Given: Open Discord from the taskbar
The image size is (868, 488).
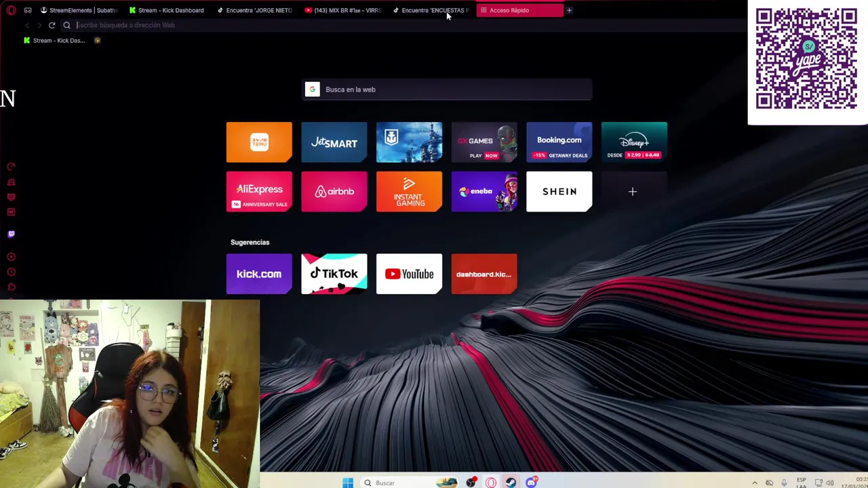Looking at the screenshot, I should [x=531, y=483].
